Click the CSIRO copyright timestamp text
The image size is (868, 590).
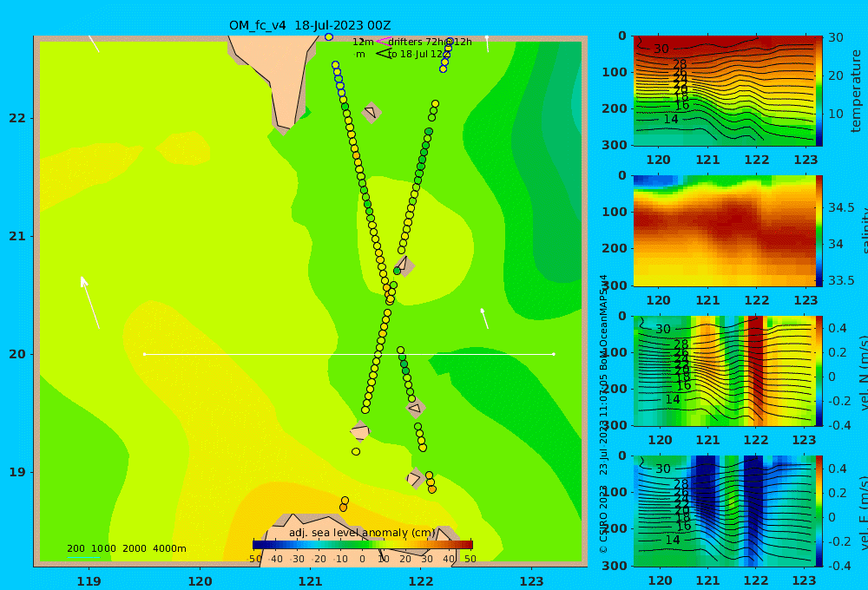[603, 414]
